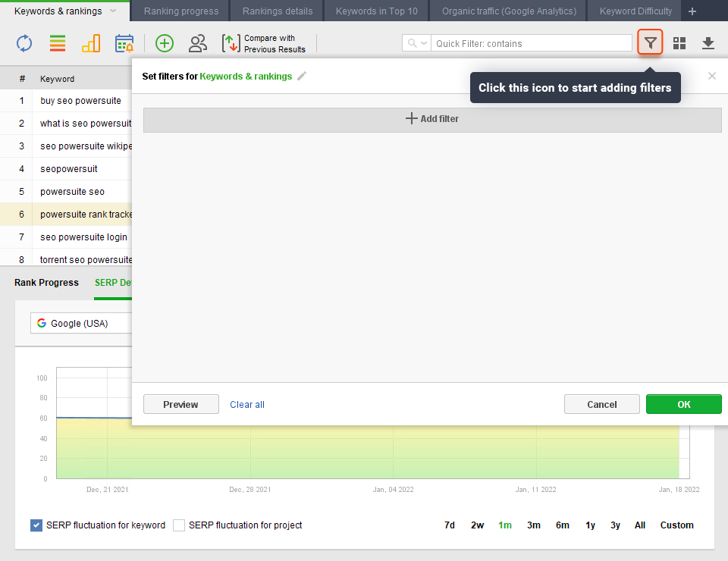Select the Rank Progress tab
Viewport: 728px width, 561px height.
(x=46, y=283)
